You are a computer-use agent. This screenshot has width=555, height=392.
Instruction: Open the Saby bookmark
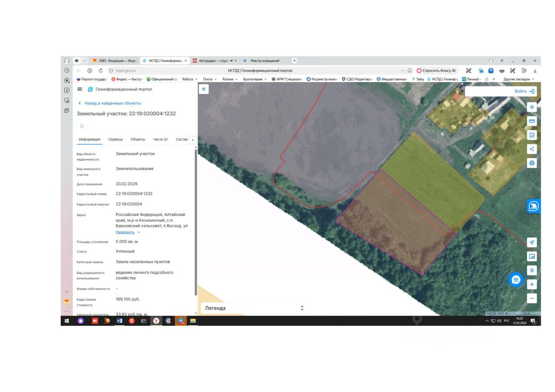point(418,79)
